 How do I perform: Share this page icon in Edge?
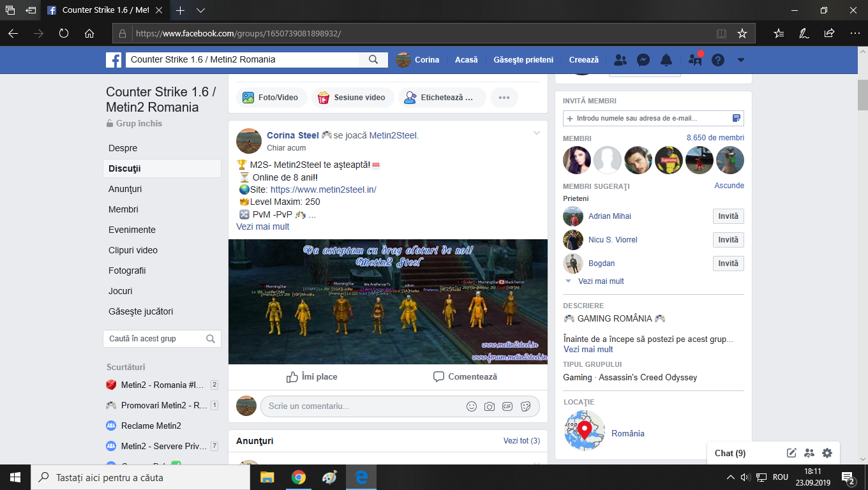pyautogui.click(x=829, y=33)
